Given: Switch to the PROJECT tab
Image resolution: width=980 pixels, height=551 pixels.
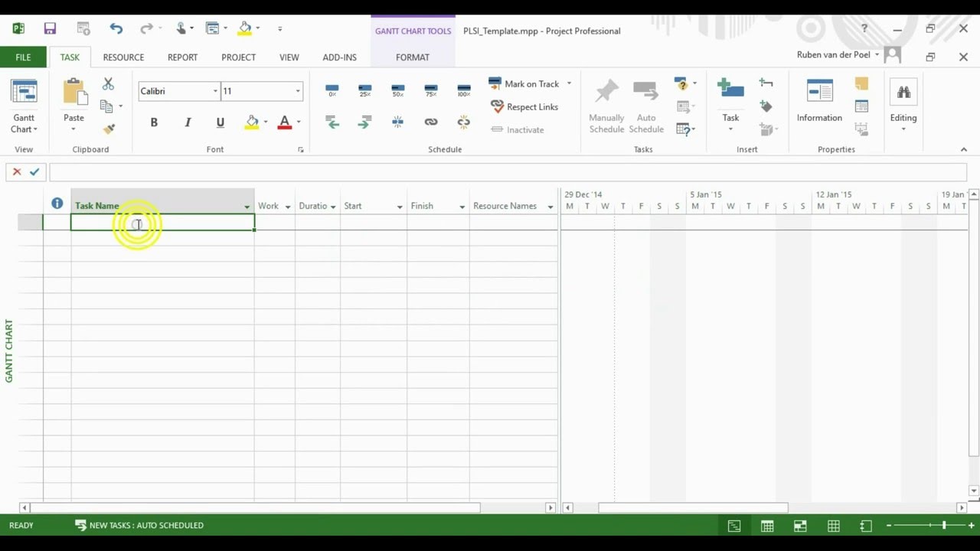Looking at the screenshot, I should click(238, 57).
